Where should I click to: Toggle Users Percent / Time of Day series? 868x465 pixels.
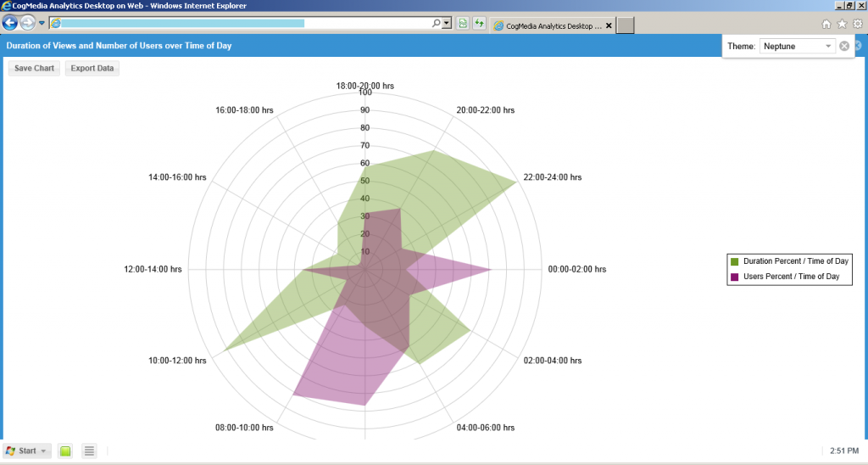[x=788, y=277]
